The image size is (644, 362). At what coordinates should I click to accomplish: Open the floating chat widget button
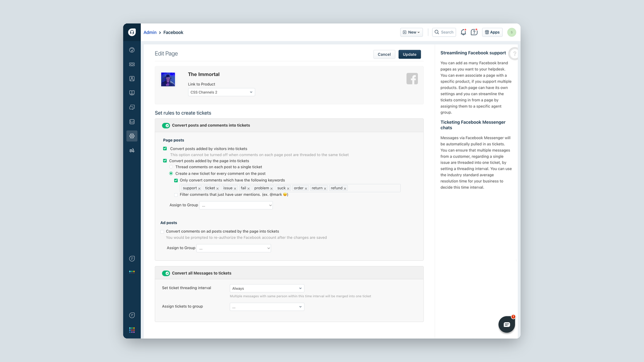507,324
